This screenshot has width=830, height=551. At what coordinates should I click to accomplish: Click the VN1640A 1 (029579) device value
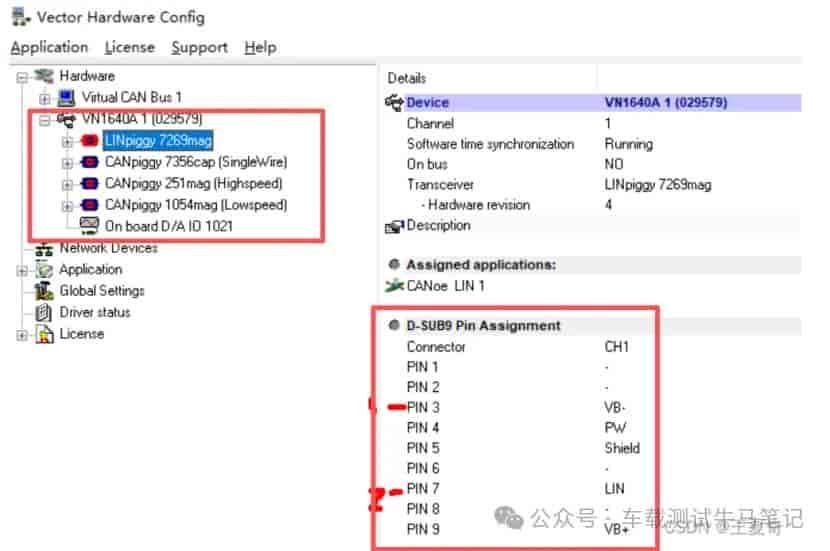(x=666, y=102)
